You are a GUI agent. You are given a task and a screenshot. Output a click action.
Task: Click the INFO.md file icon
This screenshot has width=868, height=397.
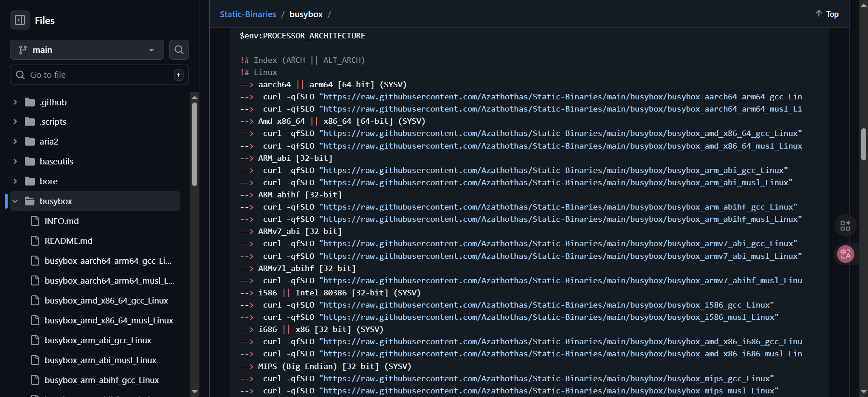click(x=35, y=221)
